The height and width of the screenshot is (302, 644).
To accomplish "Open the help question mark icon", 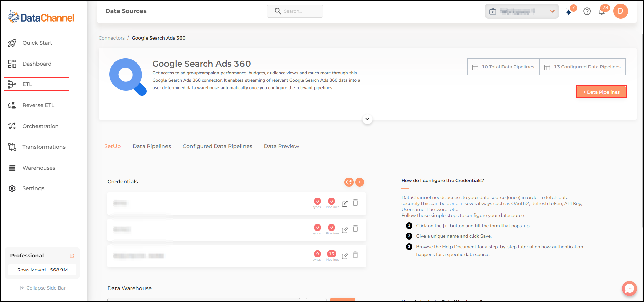I will [x=587, y=11].
